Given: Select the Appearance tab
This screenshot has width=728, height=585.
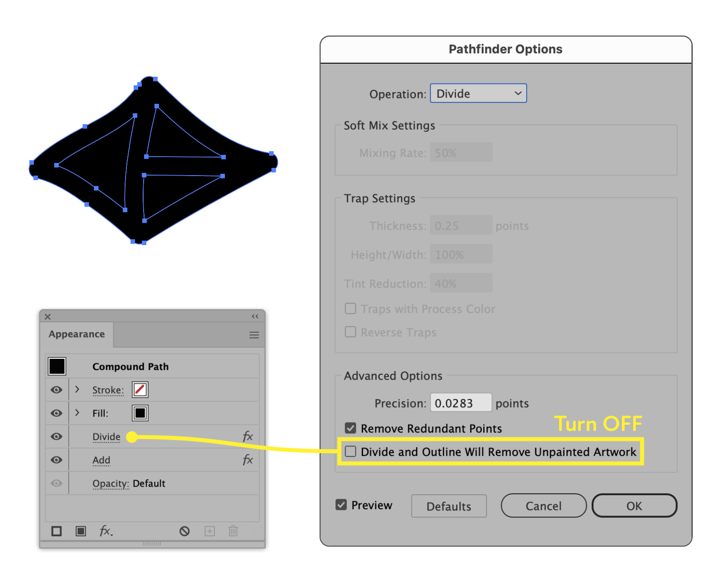Looking at the screenshot, I should coord(76,334).
